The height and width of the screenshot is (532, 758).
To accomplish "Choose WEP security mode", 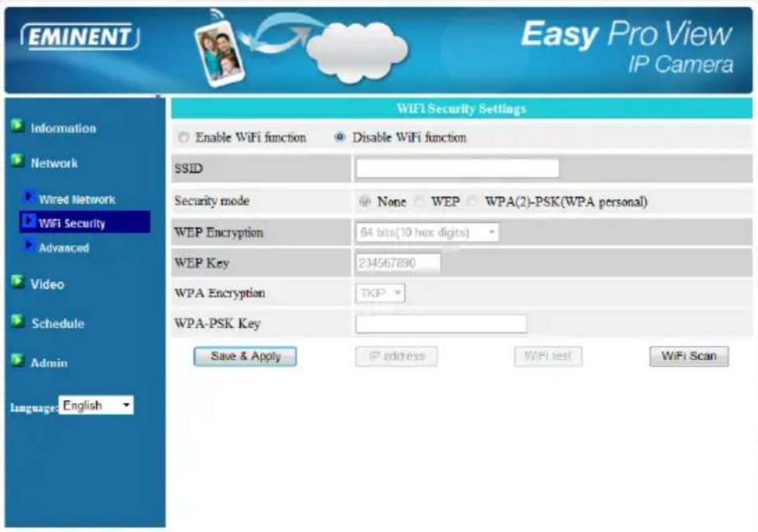I will click(x=420, y=201).
